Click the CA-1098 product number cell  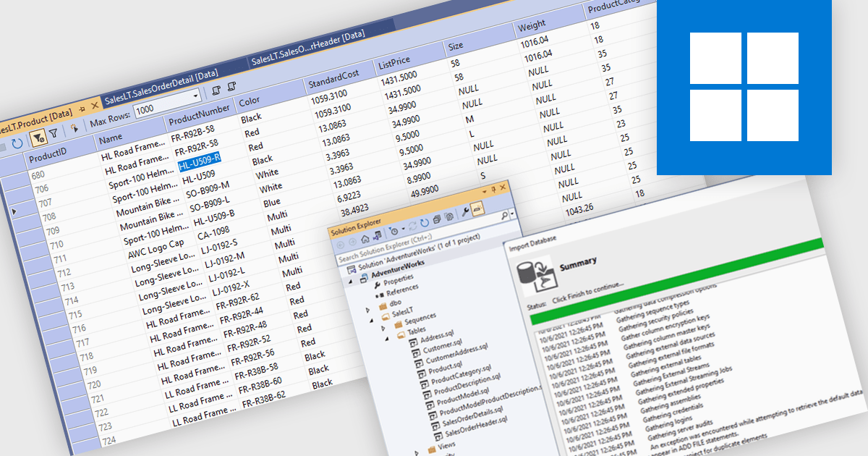(x=213, y=232)
